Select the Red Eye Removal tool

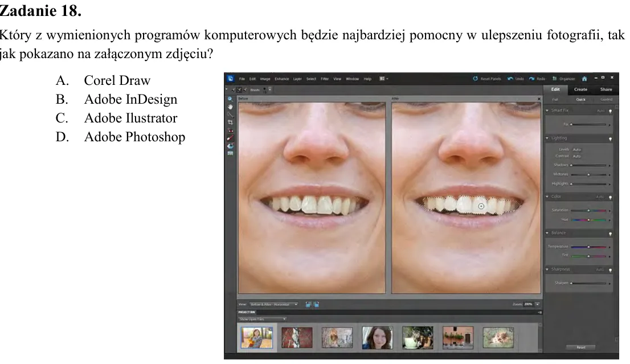point(230,130)
